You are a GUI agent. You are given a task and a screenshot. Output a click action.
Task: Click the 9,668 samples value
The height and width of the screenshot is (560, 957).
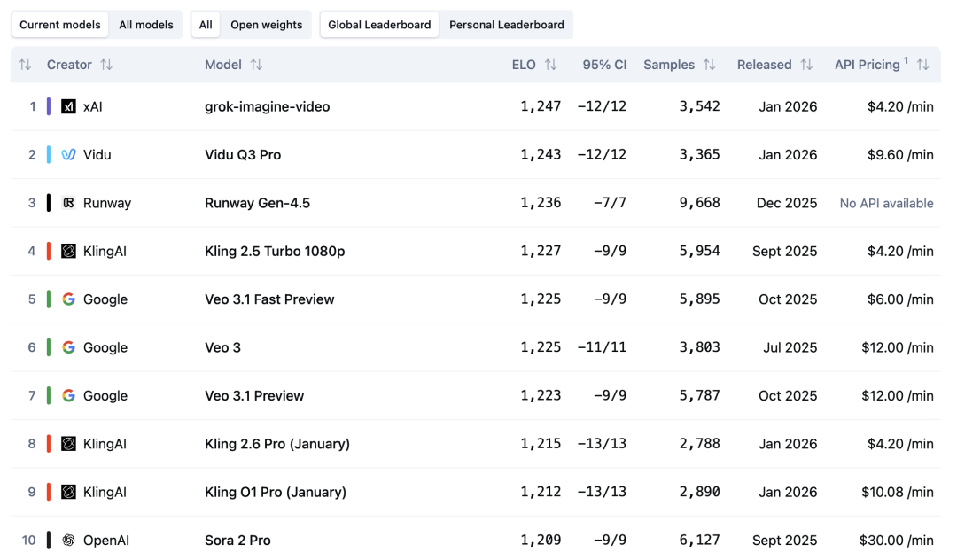(699, 203)
